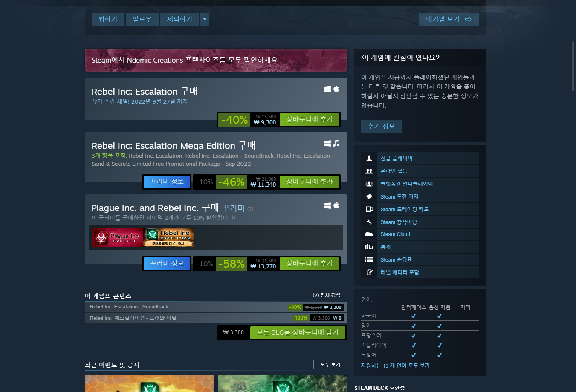
Task: Click the 찜하기 wishlist button
Action: coord(108,20)
